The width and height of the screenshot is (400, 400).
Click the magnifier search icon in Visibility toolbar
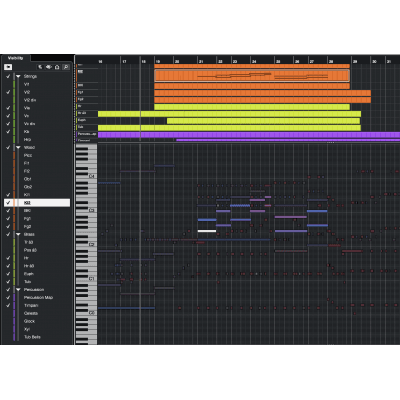66,67
